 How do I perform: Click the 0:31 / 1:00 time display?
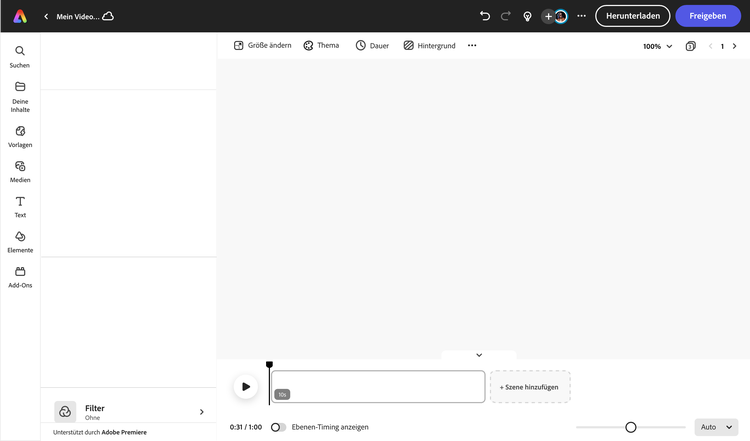pyautogui.click(x=246, y=427)
